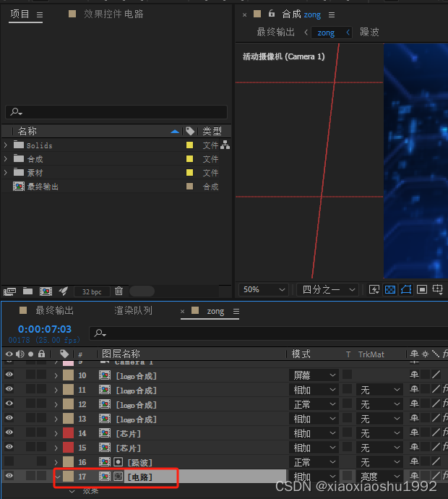Click the region of interest icon
The width and height of the screenshot is (448, 499).
pos(422,289)
